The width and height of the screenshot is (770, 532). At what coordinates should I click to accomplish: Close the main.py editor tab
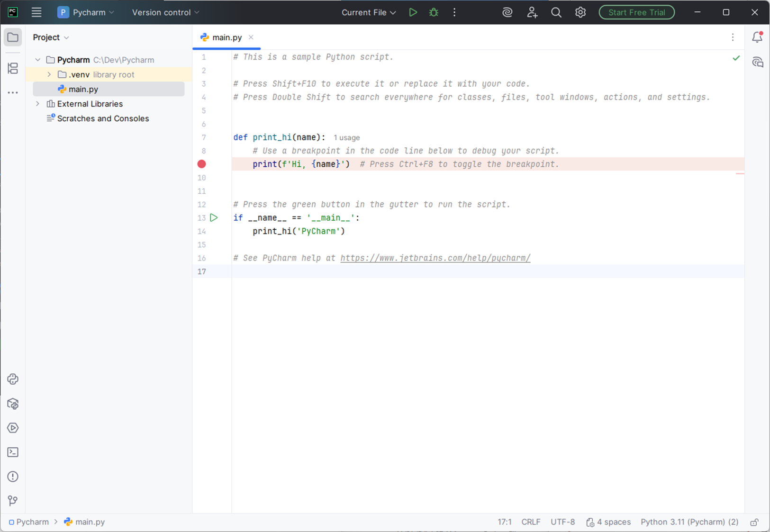click(251, 37)
